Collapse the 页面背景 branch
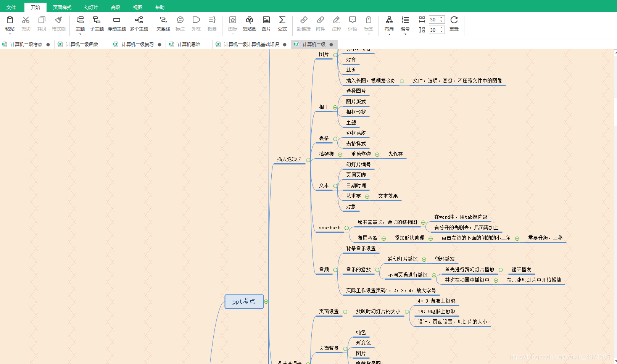This screenshot has width=617, height=364. [345, 349]
